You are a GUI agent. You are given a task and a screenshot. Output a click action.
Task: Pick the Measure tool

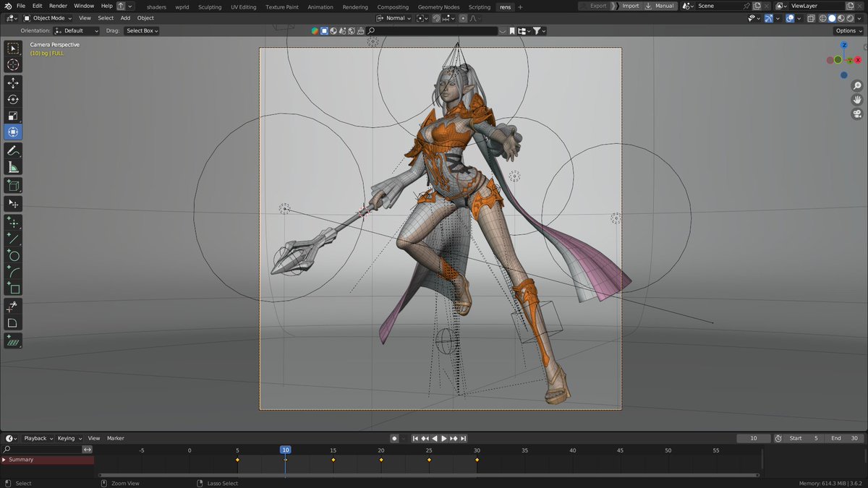tap(13, 167)
